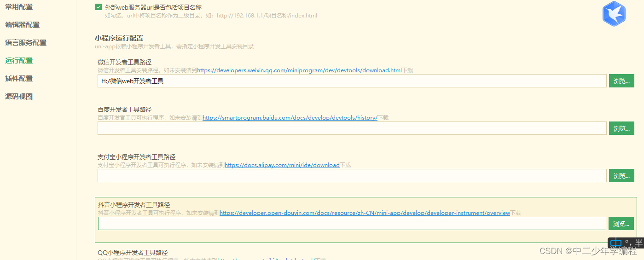Click the blue bird hexagon icon
The image size is (644, 260).
614,14
